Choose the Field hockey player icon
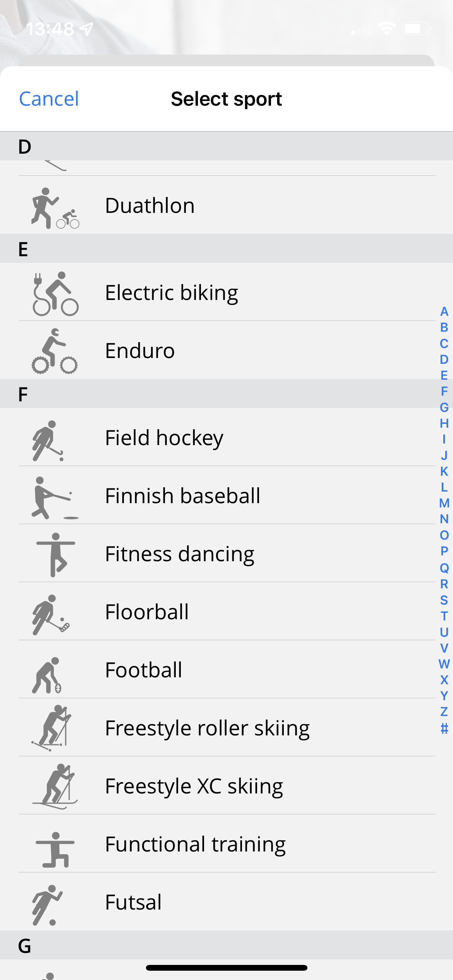The height and width of the screenshot is (980, 453). coord(48,440)
